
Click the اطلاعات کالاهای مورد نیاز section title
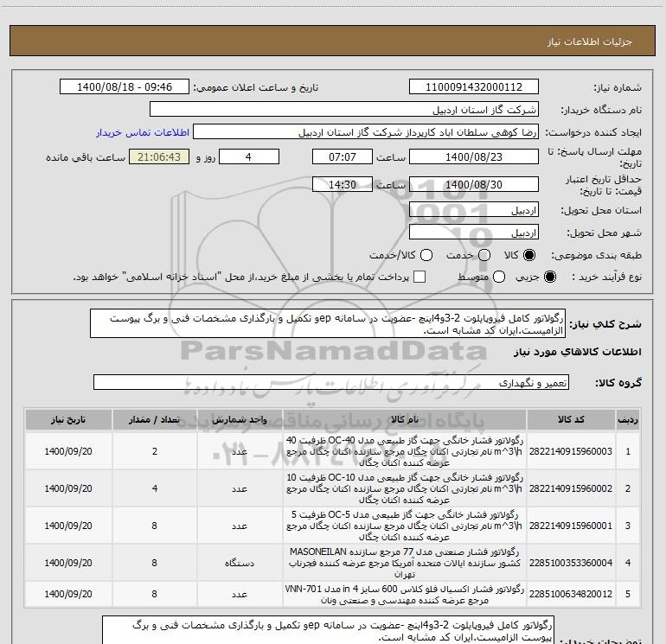pyautogui.click(x=578, y=352)
